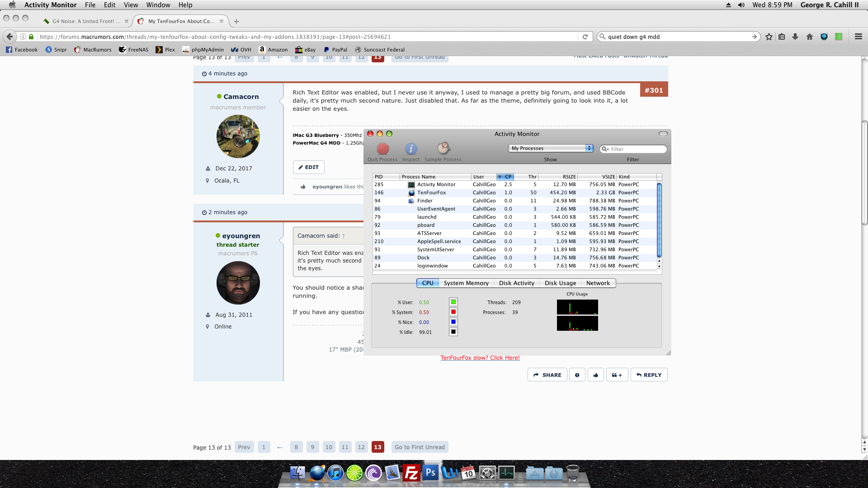Like the post with thumbs-up button

tap(596, 375)
